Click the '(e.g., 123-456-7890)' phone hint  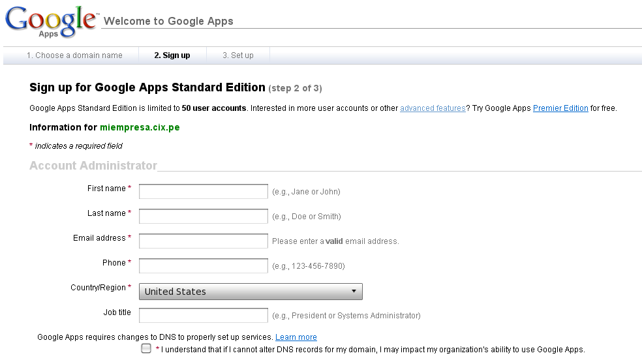(x=309, y=266)
